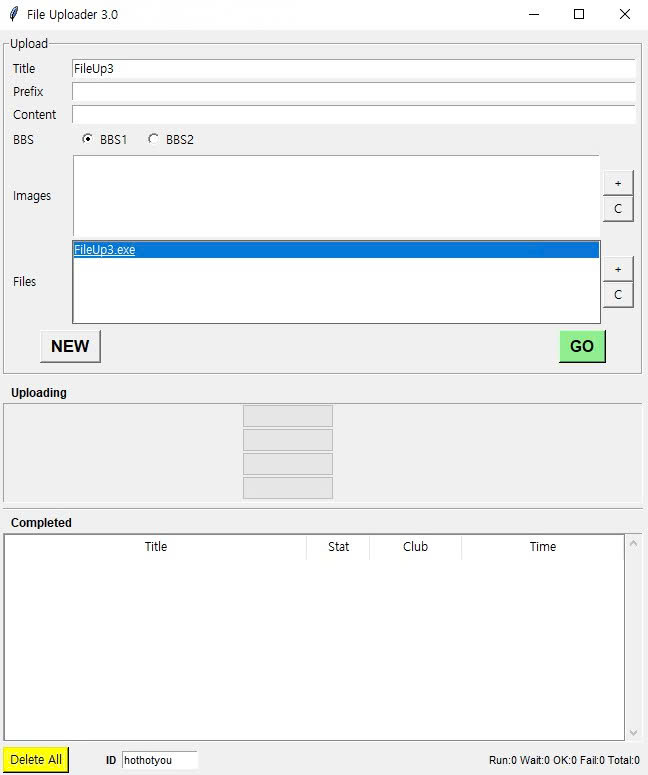Select the BBS2 radio button

click(153, 139)
